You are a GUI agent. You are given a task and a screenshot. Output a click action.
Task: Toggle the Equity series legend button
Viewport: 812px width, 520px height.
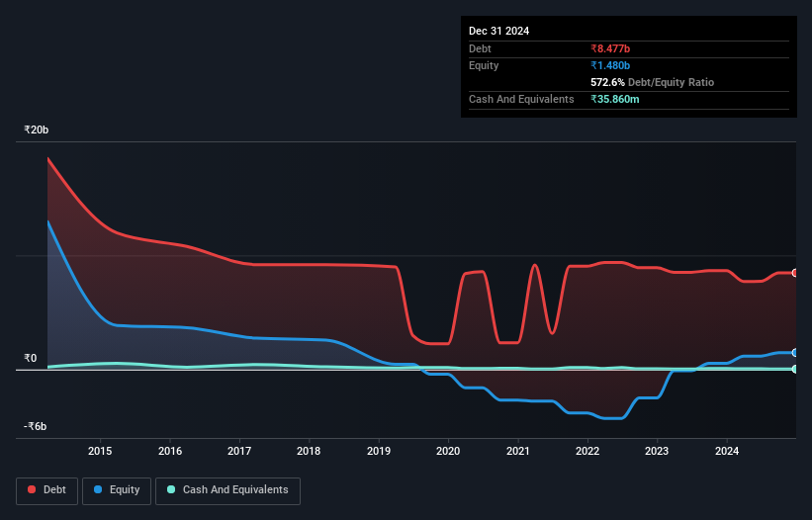click(x=117, y=490)
